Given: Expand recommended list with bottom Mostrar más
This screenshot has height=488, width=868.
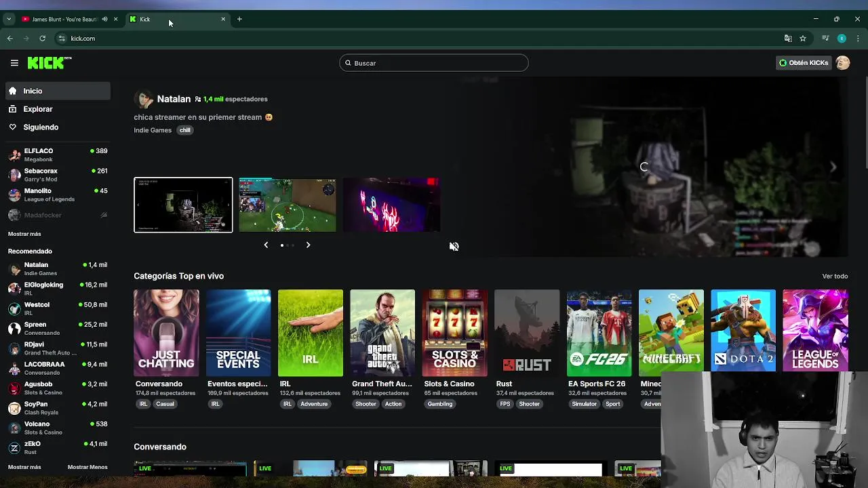Looking at the screenshot, I should coord(24,467).
